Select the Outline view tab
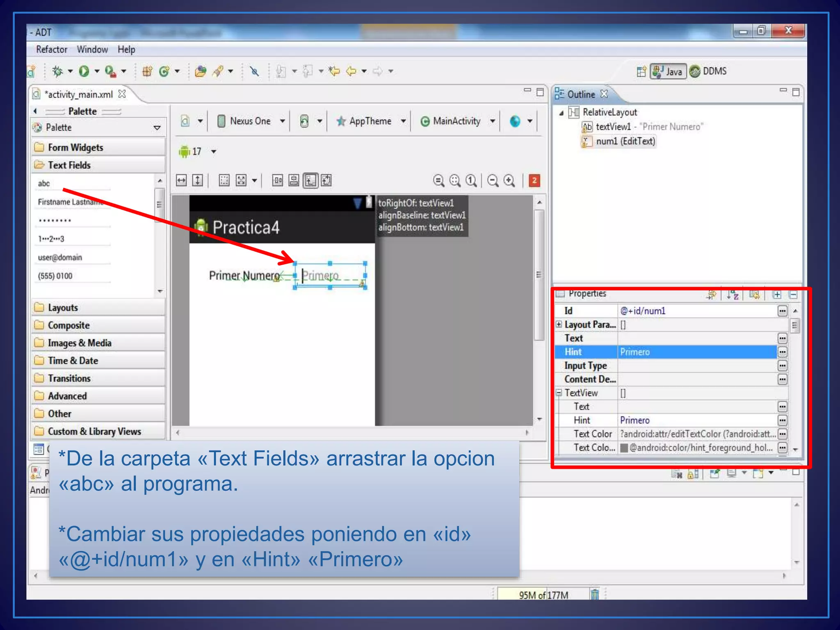 coord(581,94)
